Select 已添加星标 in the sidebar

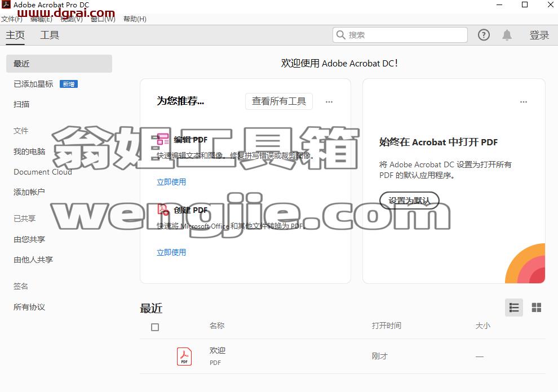33,84
